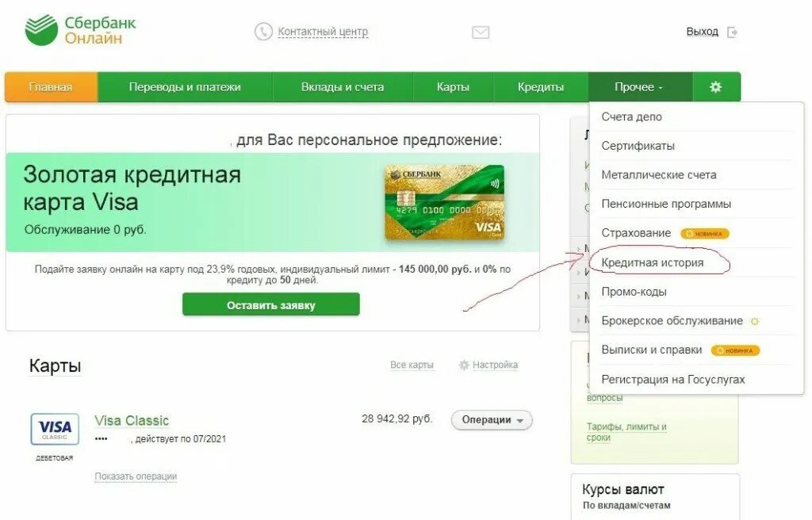Select Металлические счета menu entry

[x=659, y=175]
